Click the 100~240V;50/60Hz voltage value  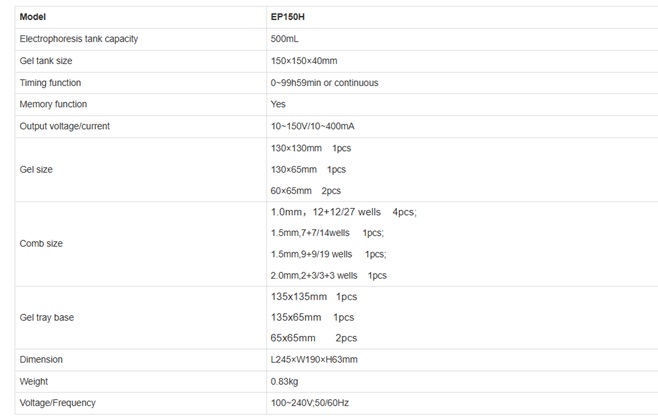click(x=310, y=403)
